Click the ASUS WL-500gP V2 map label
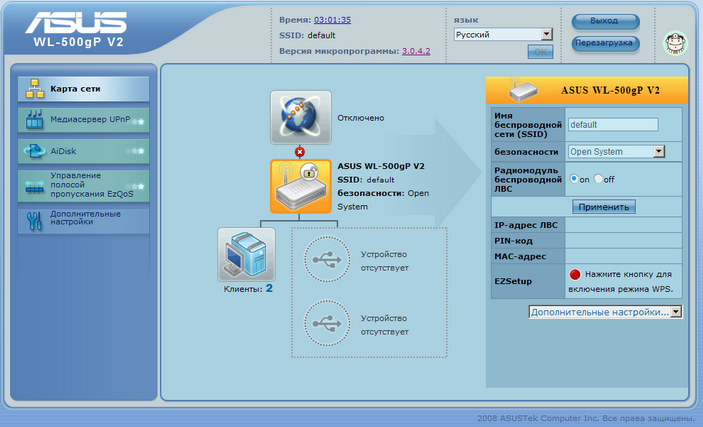Viewport: 703px width, 427px height. [x=381, y=166]
